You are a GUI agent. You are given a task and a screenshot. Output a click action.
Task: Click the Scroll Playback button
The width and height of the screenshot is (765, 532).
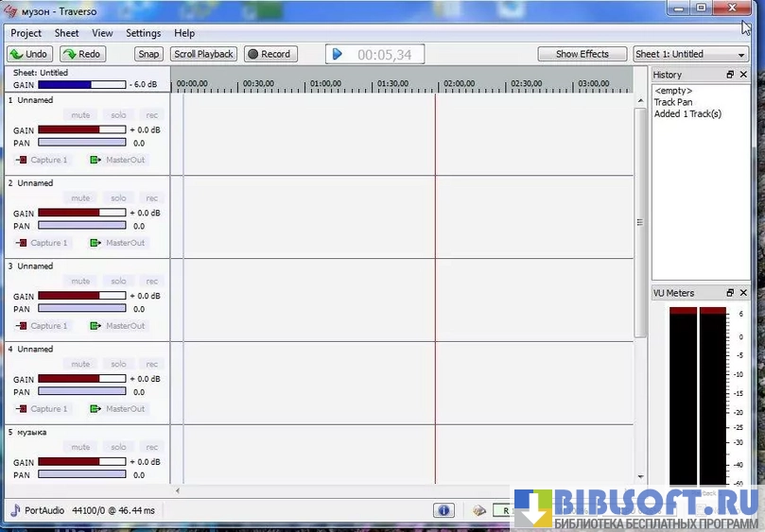(203, 54)
